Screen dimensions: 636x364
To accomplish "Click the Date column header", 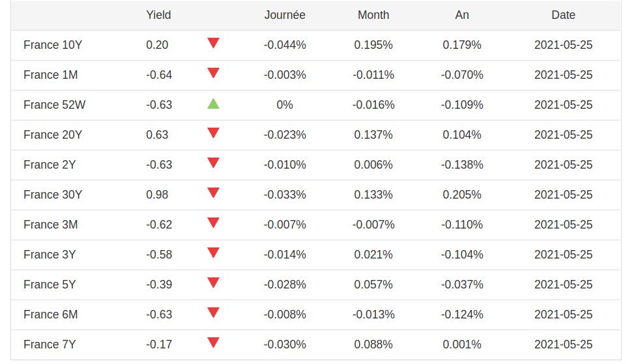I will [x=564, y=15].
